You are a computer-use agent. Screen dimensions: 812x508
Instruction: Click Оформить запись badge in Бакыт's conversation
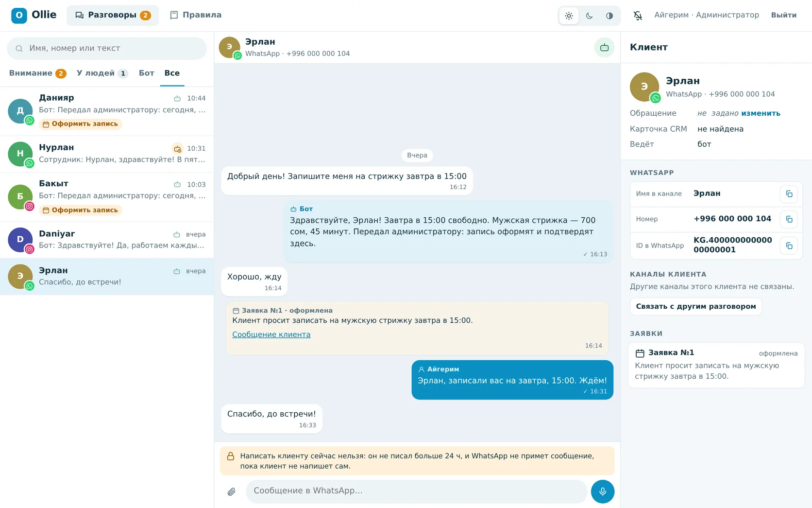click(80, 210)
